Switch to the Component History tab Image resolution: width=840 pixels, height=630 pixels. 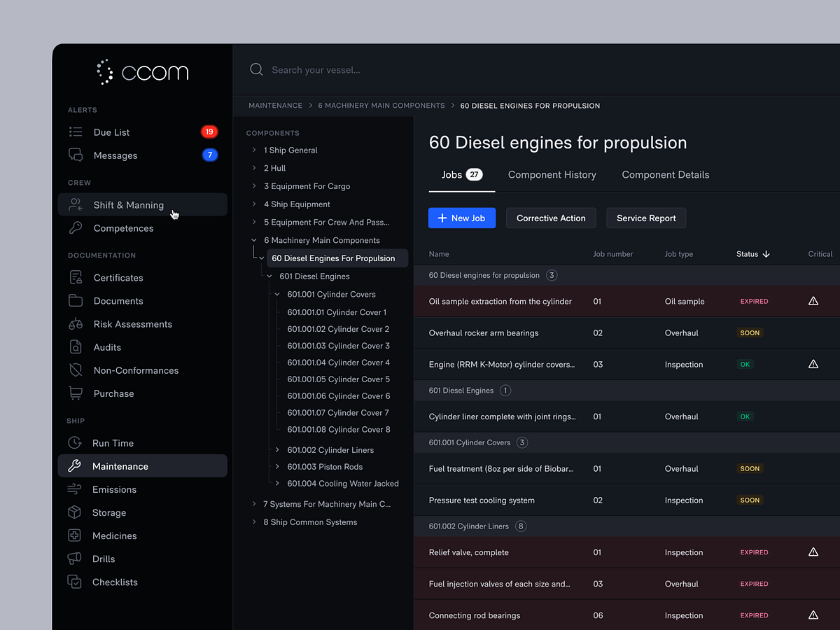(552, 175)
